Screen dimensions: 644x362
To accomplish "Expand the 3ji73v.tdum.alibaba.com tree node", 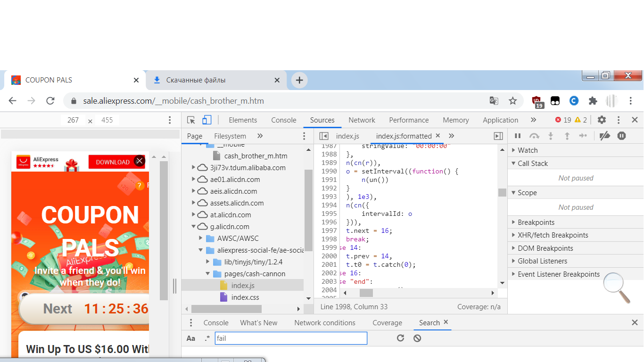I will coord(194,167).
